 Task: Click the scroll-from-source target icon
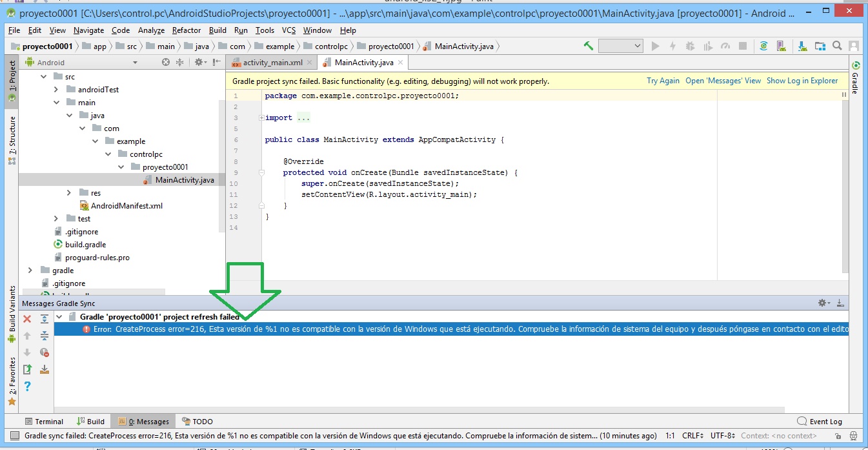point(166,63)
